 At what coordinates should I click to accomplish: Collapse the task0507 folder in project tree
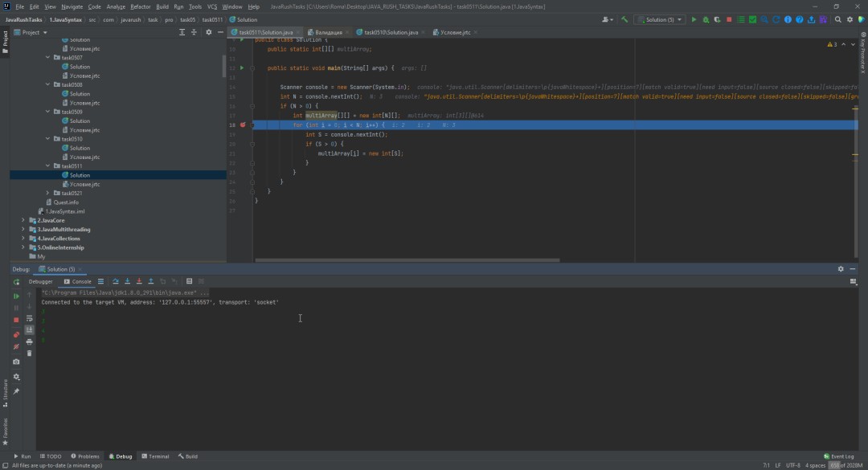coord(48,58)
